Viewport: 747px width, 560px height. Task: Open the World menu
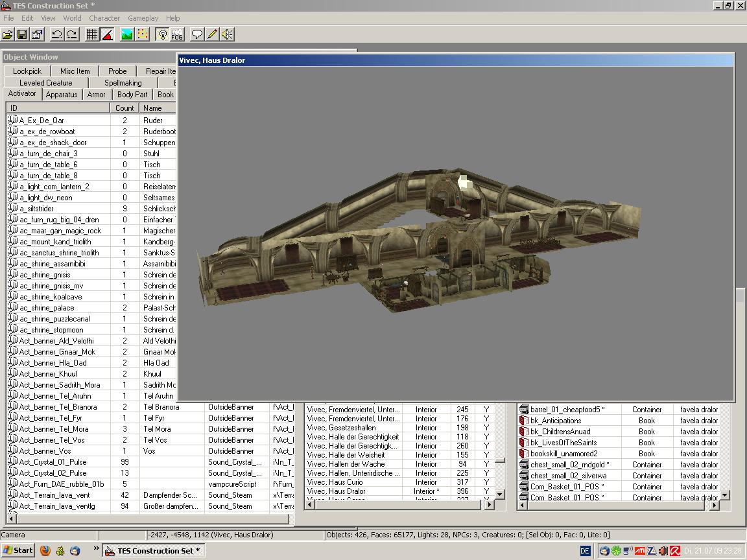pyautogui.click(x=72, y=18)
